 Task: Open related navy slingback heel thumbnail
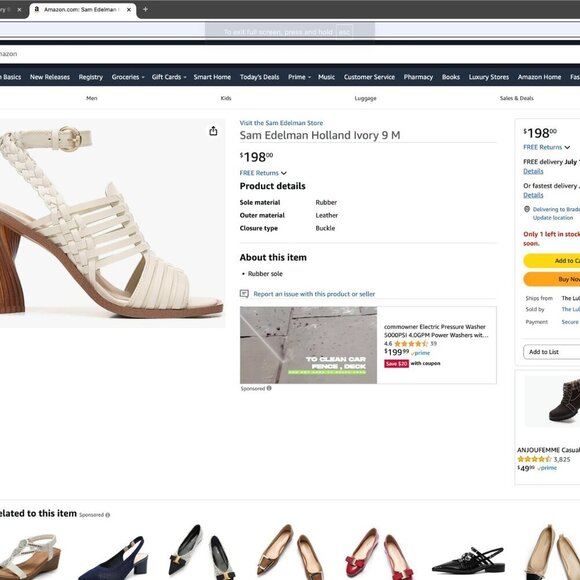click(x=113, y=557)
